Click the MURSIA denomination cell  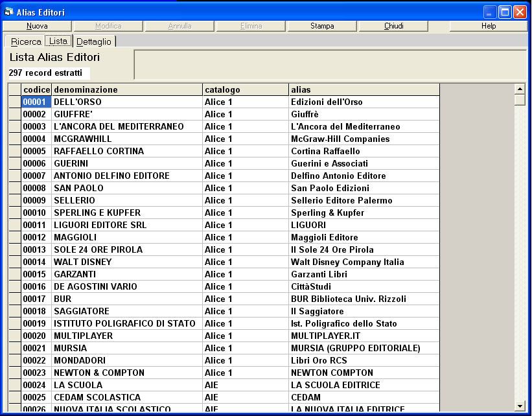[127, 348]
